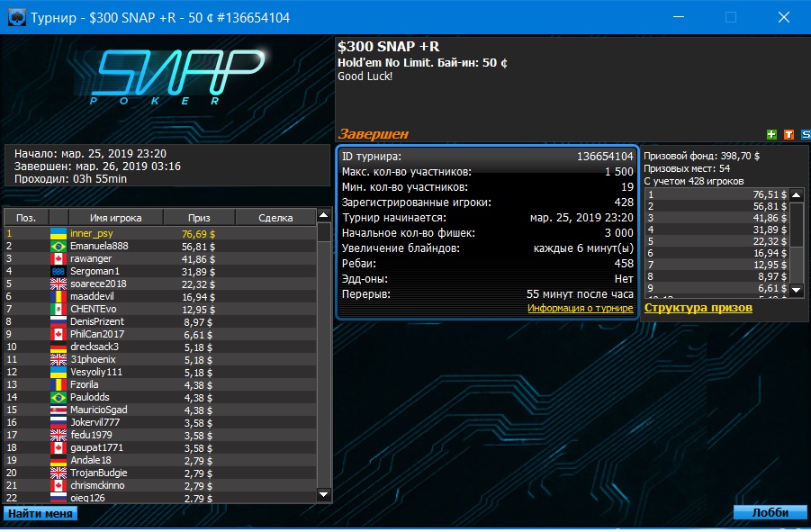The width and height of the screenshot is (811, 532).
Task: Click the flag icon beside Sergoman1
Action: 59,272
